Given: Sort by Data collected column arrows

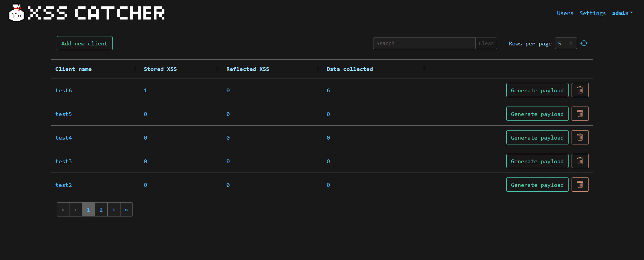Looking at the screenshot, I should [x=424, y=69].
